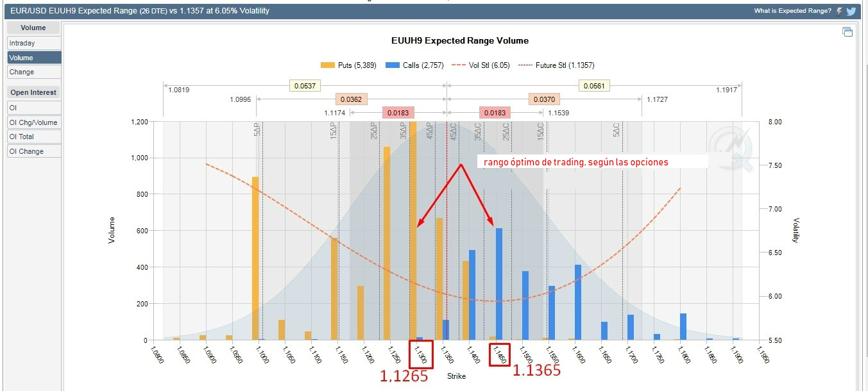Show the OI Change view
Screen dimensions: 868x391
[x=34, y=151]
